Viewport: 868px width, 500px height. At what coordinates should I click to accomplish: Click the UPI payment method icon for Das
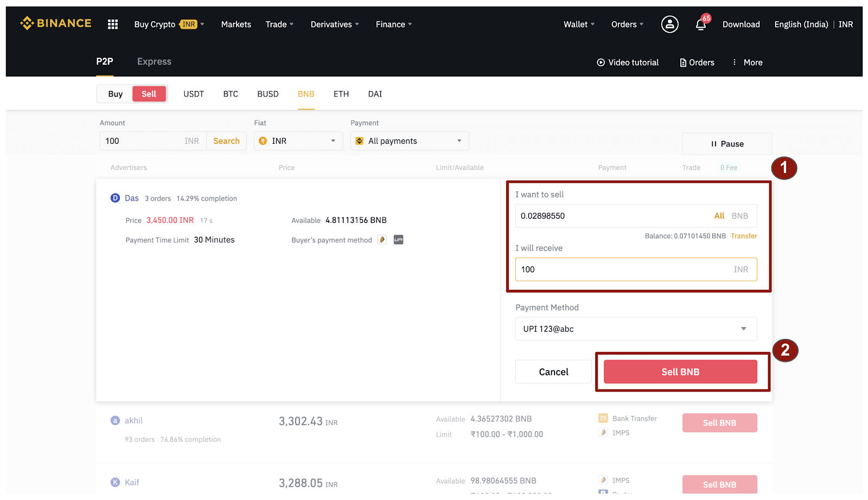[398, 240]
